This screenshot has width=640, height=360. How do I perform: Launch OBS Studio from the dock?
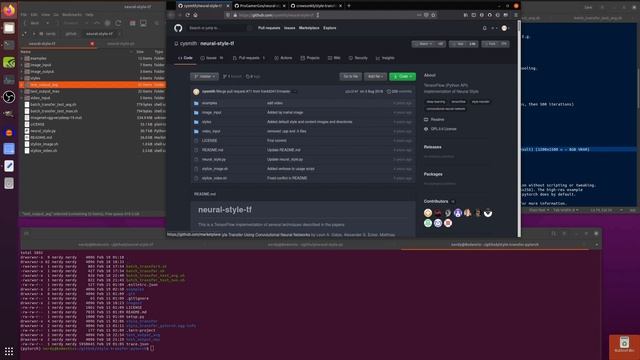click(x=9, y=97)
